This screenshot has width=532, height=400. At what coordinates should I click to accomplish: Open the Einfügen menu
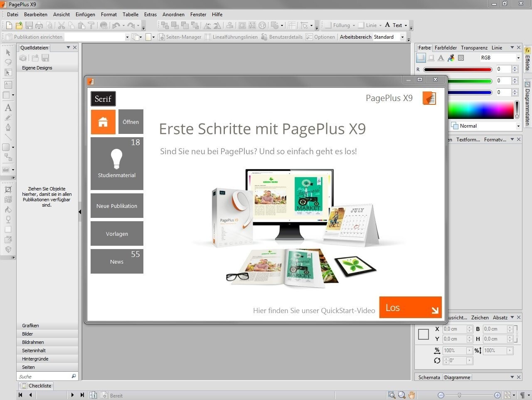(85, 15)
